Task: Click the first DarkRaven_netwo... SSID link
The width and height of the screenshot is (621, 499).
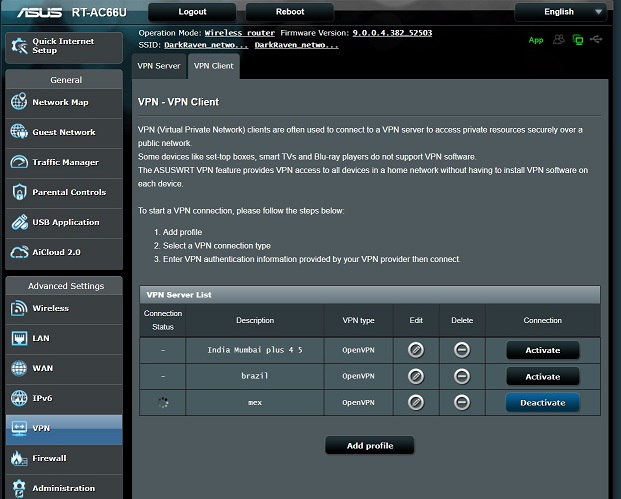Action: point(206,45)
